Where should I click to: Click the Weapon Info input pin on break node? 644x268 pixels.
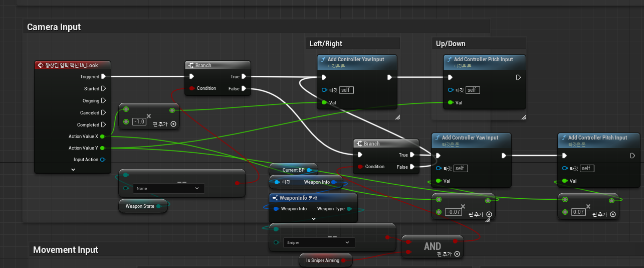click(x=276, y=209)
